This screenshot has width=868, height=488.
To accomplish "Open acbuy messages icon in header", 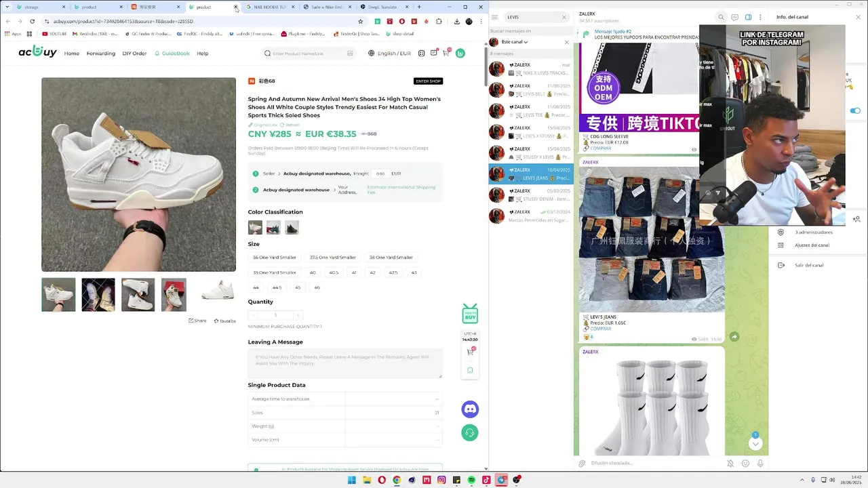I will [434, 53].
